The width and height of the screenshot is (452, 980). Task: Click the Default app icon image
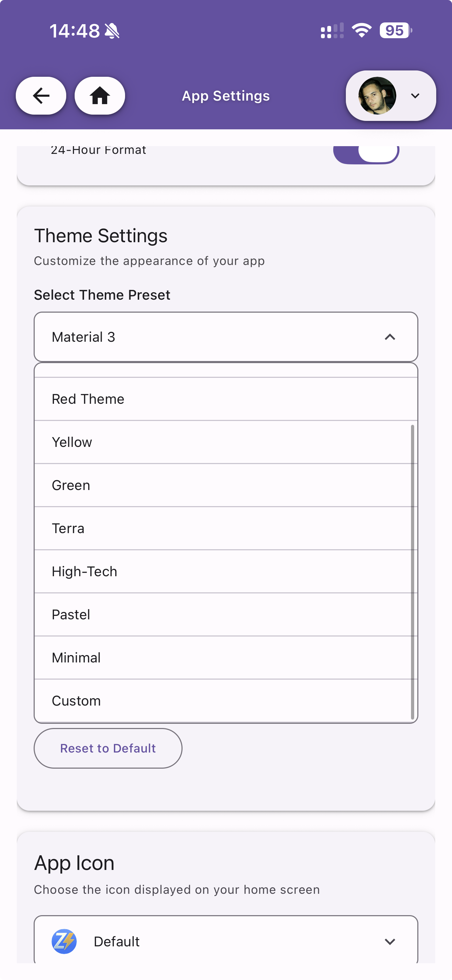click(64, 941)
